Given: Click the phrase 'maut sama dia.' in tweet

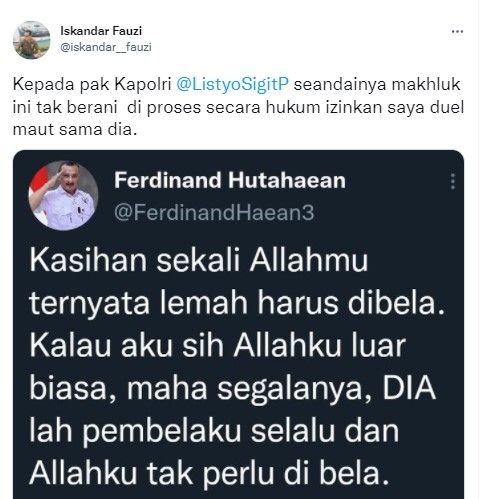Looking at the screenshot, I should 75,130.
